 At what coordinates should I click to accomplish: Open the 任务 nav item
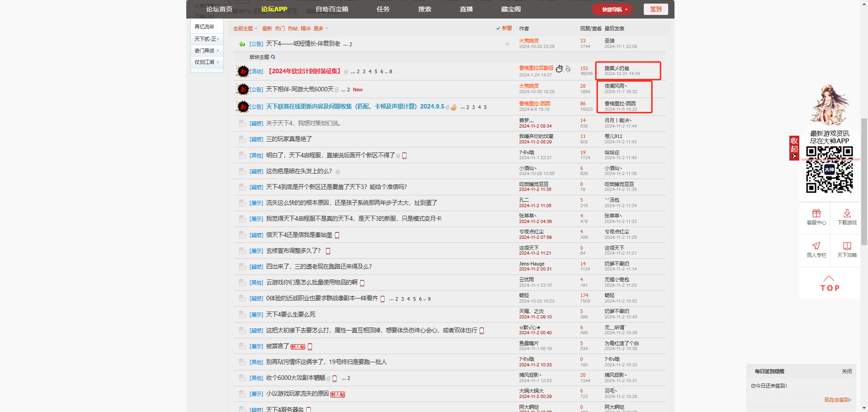pos(383,9)
